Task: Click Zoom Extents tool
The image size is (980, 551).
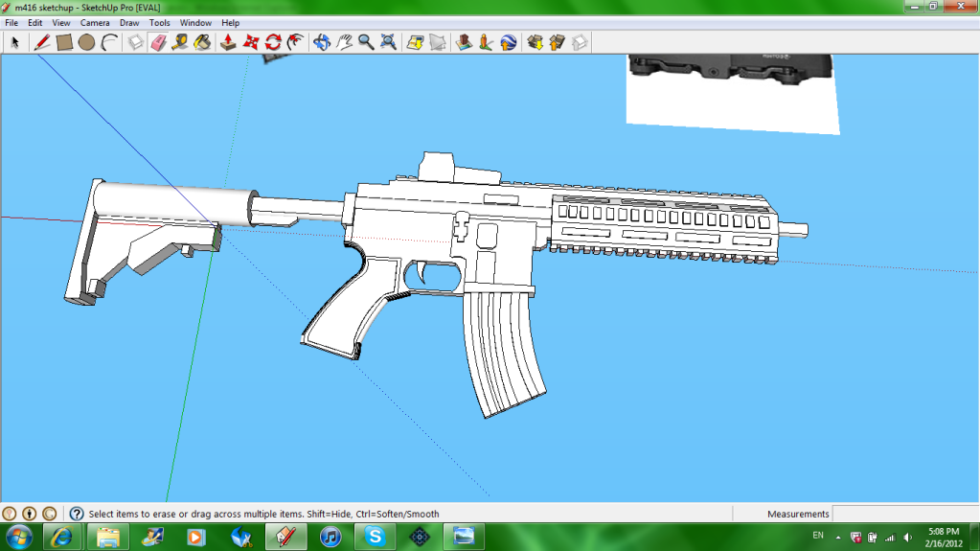Action: 388,42
